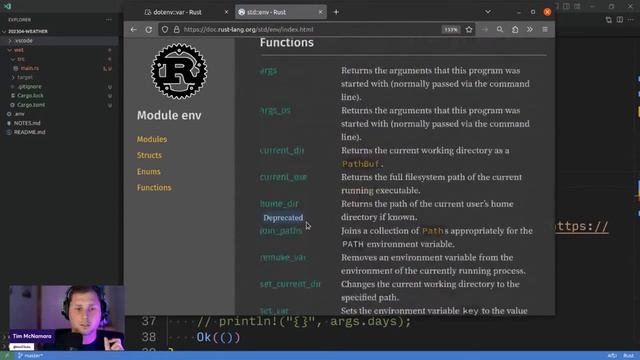
Task: Jump to Modules in docs sidebar
Action: coord(152,139)
